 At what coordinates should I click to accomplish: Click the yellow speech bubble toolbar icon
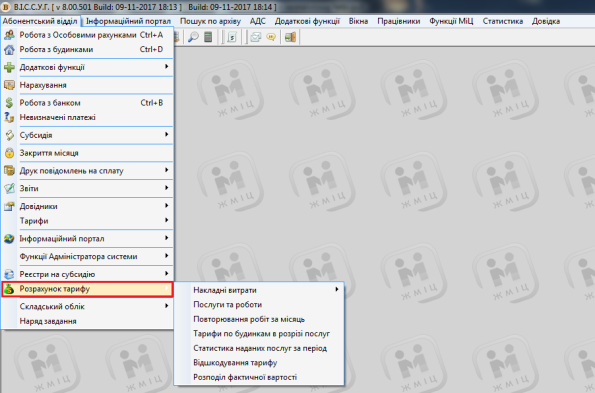[271, 37]
